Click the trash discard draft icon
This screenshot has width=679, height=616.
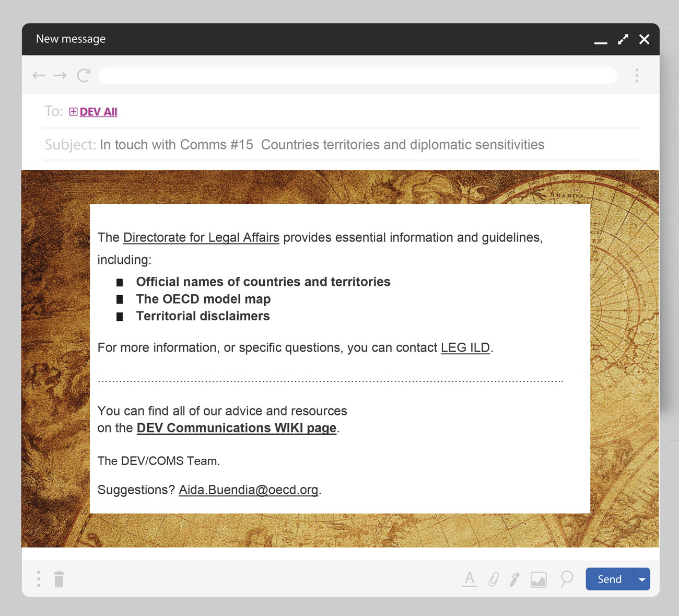(59, 579)
